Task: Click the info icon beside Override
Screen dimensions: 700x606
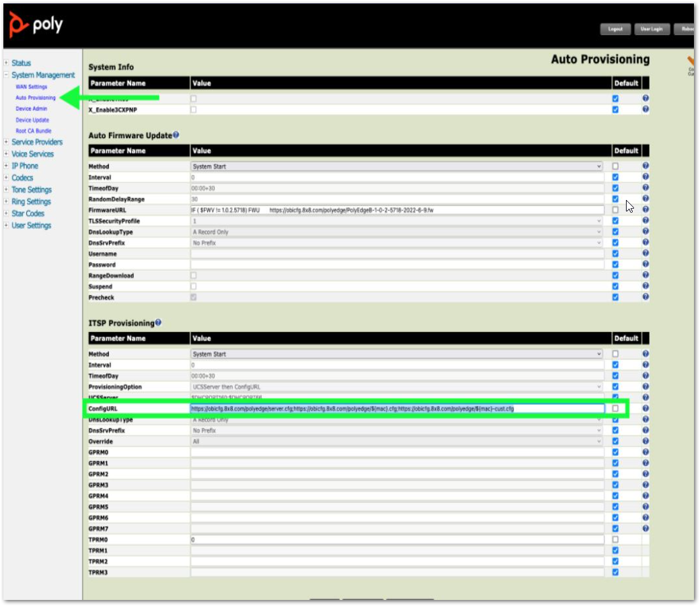Action: 645,441
